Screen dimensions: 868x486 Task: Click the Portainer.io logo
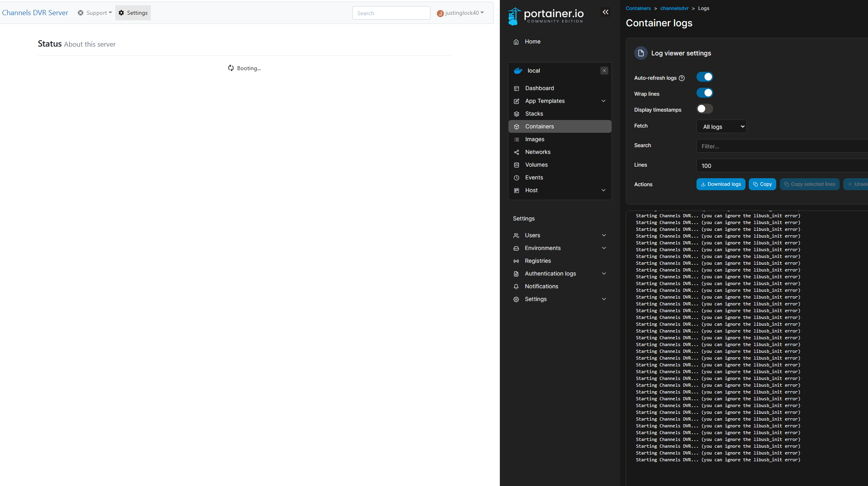point(545,16)
